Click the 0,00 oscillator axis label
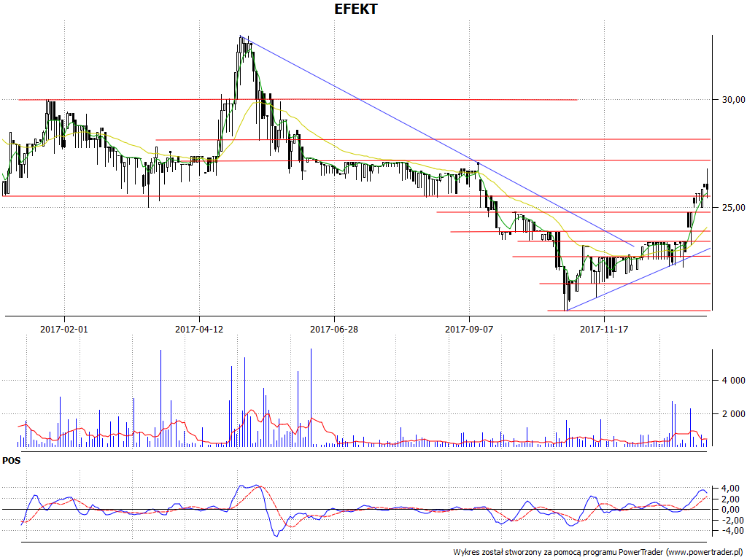This screenshot has height=560, width=747. tap(731, 510)
